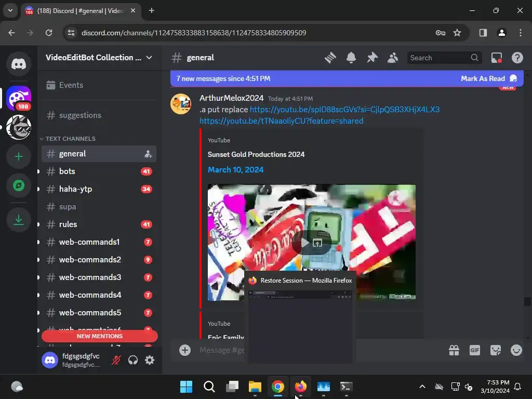This screenshot has width=532, height=399.
Task: Open web-commands1 channel
Action: (99, 242)
